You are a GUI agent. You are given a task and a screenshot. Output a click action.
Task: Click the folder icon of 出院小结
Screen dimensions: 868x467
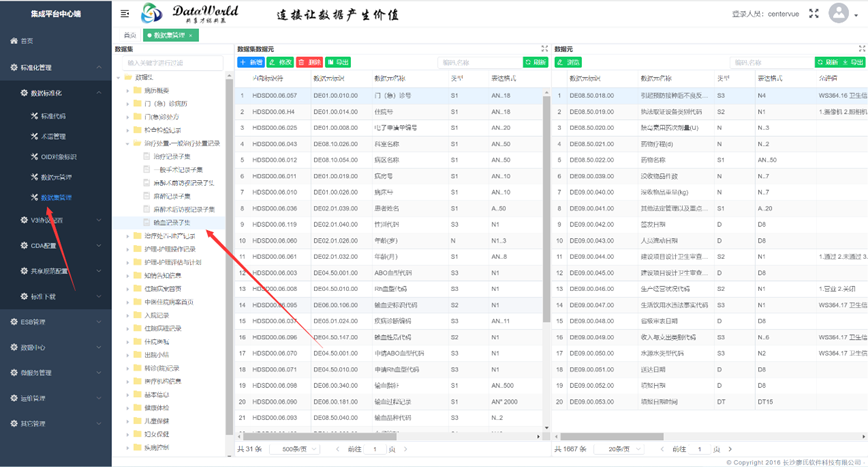pyautogui.click(x=137, y=355)
